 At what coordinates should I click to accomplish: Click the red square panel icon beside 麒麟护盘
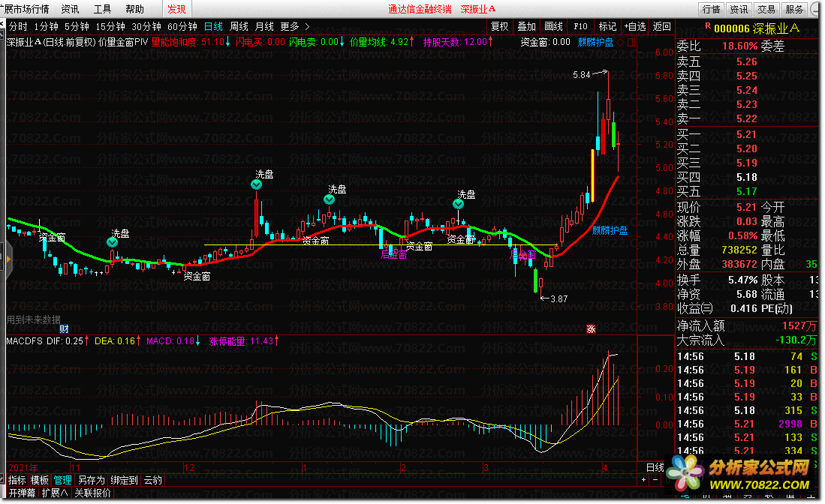[631, 42]
